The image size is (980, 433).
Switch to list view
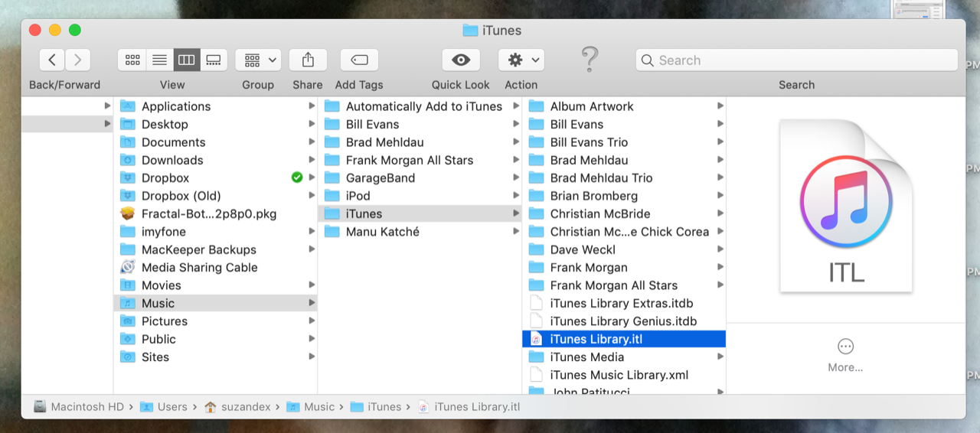coord(159,60)
